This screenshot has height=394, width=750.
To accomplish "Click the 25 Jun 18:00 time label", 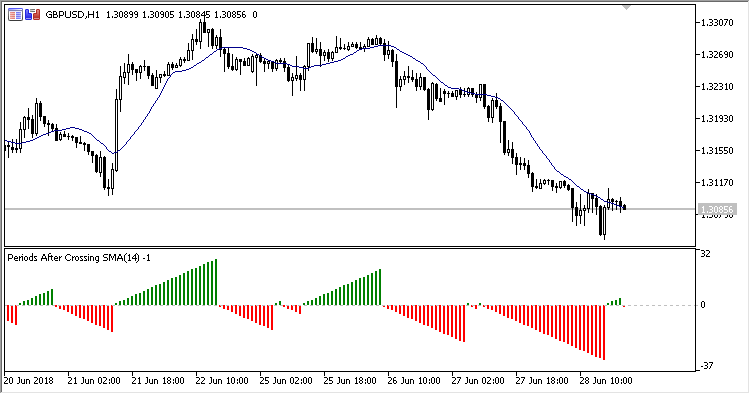I will [x=350, y=381].
